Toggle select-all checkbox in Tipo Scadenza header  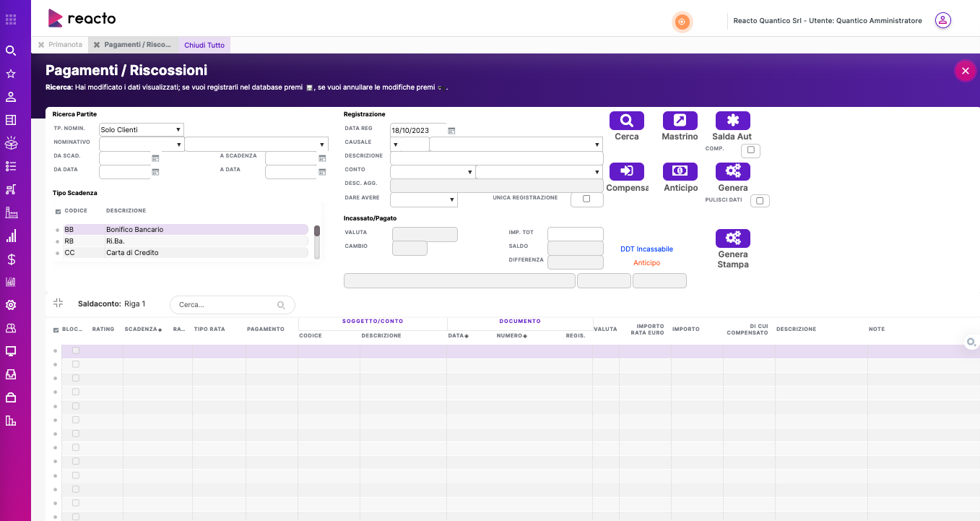pos(58,212)
